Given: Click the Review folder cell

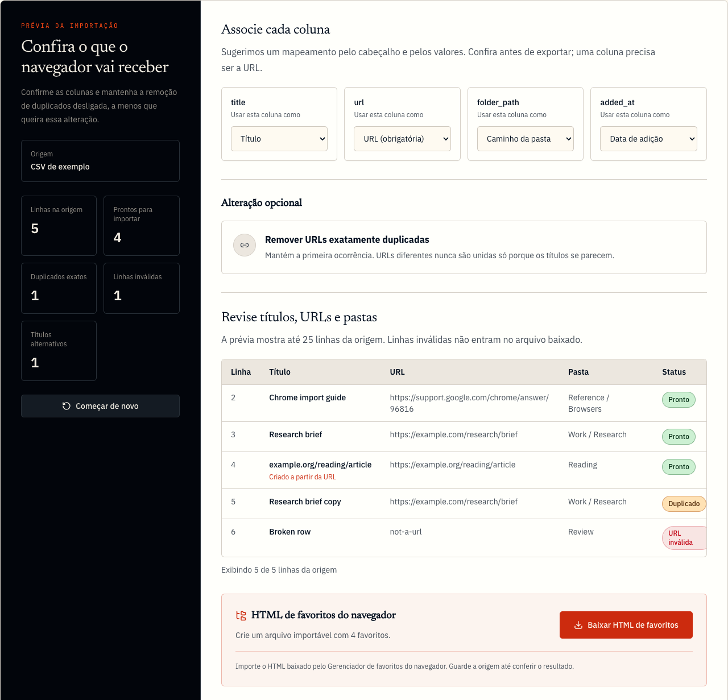Looking at the screenshot, I should pos(581,532).
